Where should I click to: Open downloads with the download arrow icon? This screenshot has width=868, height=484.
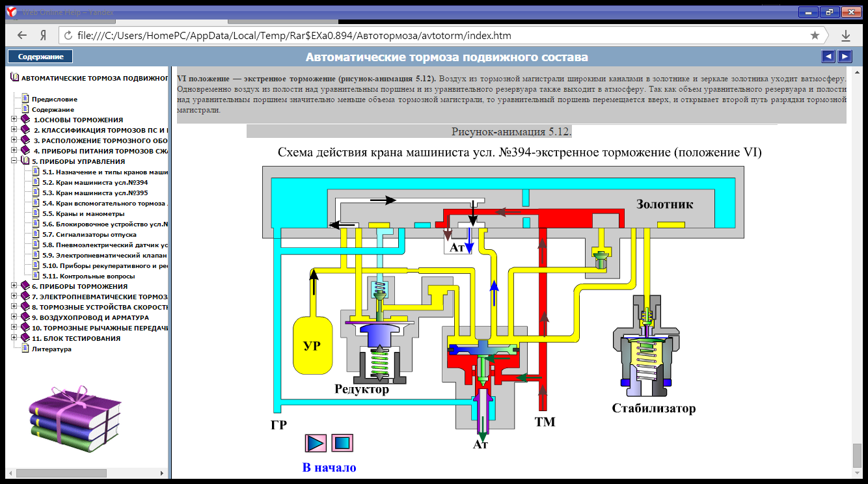pyautogui.click(x=847, y=36)
